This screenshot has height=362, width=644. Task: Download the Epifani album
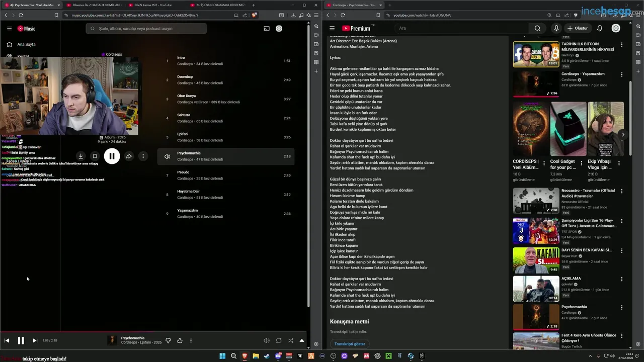coord(80,156)
